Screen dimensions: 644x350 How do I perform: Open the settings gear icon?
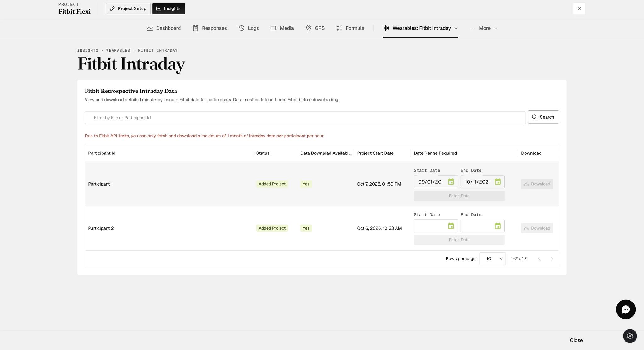[x=630, y=336]
